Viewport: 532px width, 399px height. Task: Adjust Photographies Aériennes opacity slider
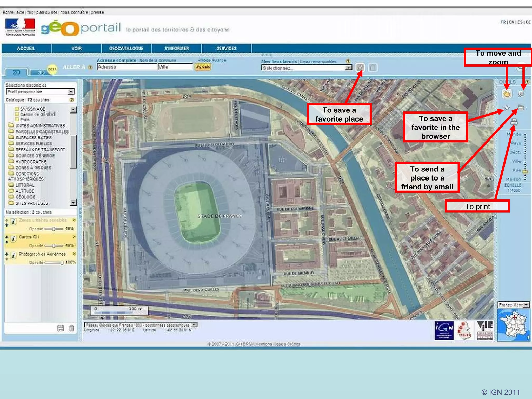[x=62, y=263]
